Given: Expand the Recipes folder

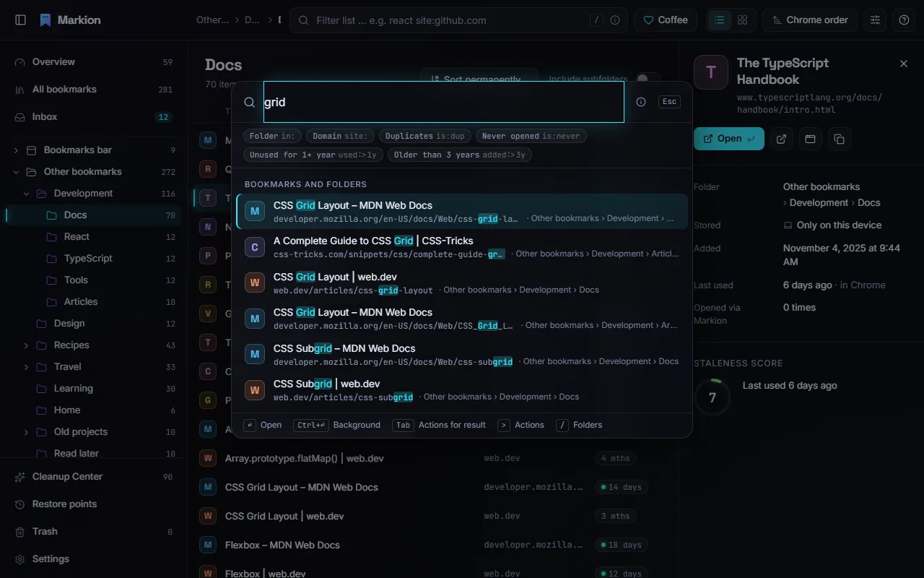Looking at the screenshot, I should point(26,345).
